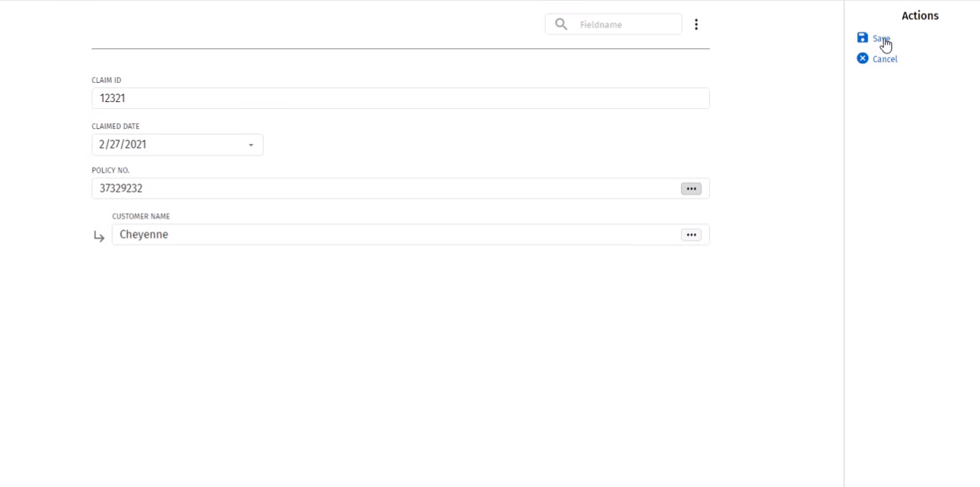Click into the Claim ID field
Screen dimensions: 980x487
[x=399, y=98]
